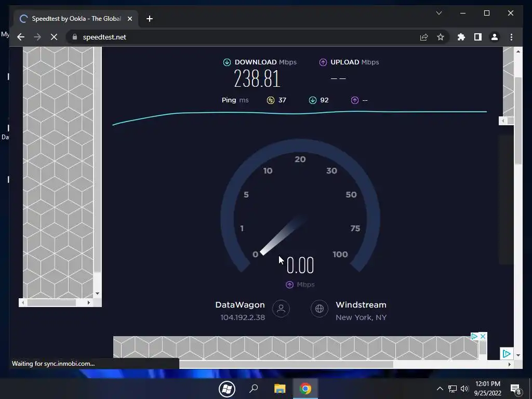The width and height of the screenshot is (532, 399).
Task: Open taskbar search
Action: (254, 389)
